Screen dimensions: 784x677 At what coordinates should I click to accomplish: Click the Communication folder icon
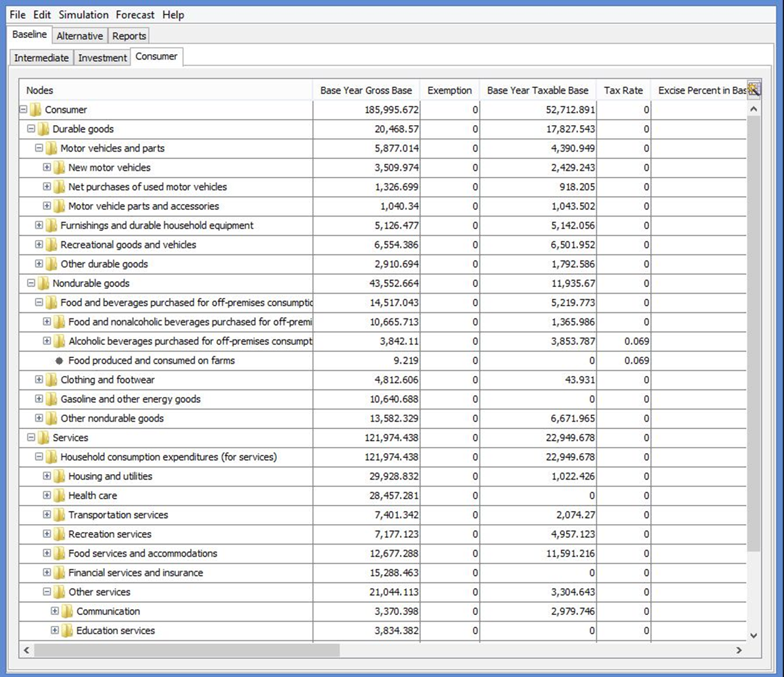coord(67,611)
